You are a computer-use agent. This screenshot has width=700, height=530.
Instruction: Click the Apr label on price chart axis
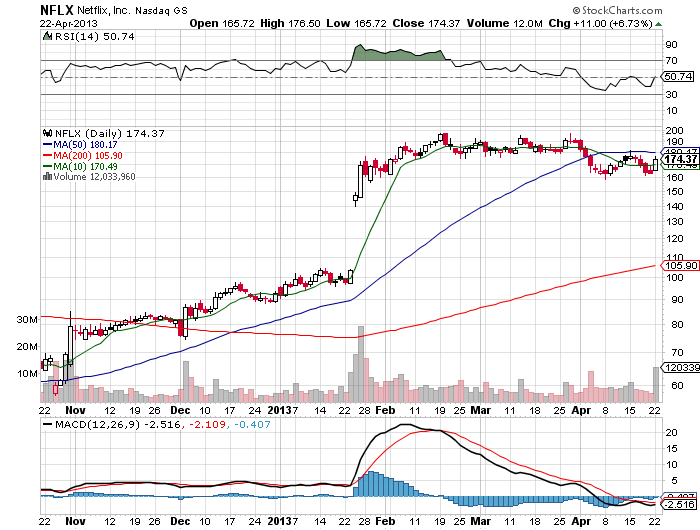(x=581, y=410)
